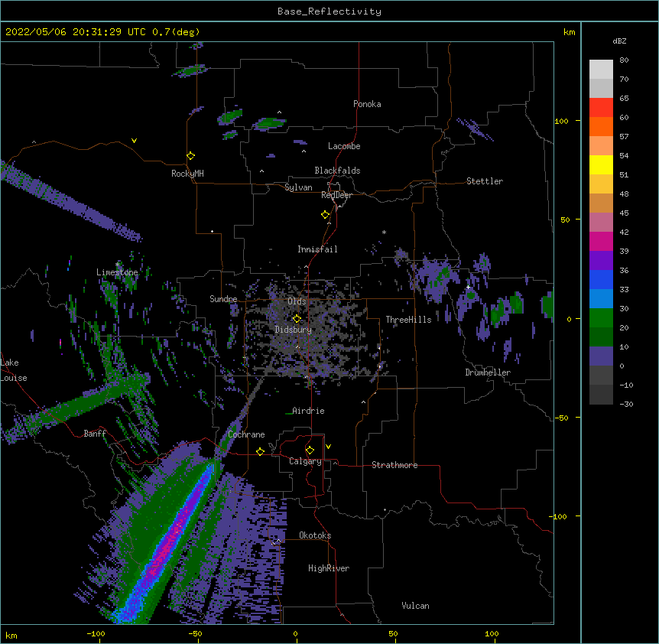Pick the red 60-65 dBZ legend swatch
The width and height of the screenshot is (659, 644).
601,107
